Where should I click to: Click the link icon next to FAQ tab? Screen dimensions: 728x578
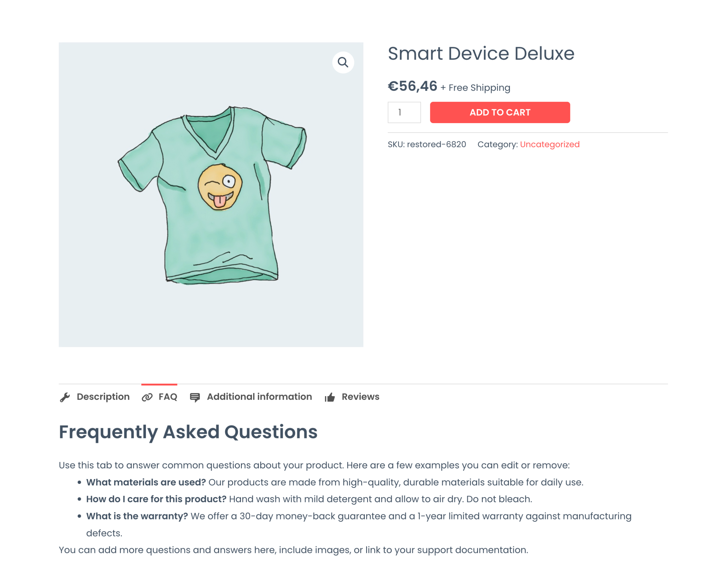tap(148, 397)
